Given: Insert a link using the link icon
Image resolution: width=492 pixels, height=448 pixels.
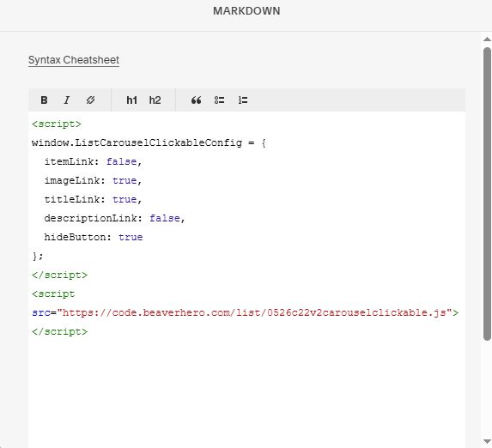Looking at the screenshot, I should click(90, 100).
